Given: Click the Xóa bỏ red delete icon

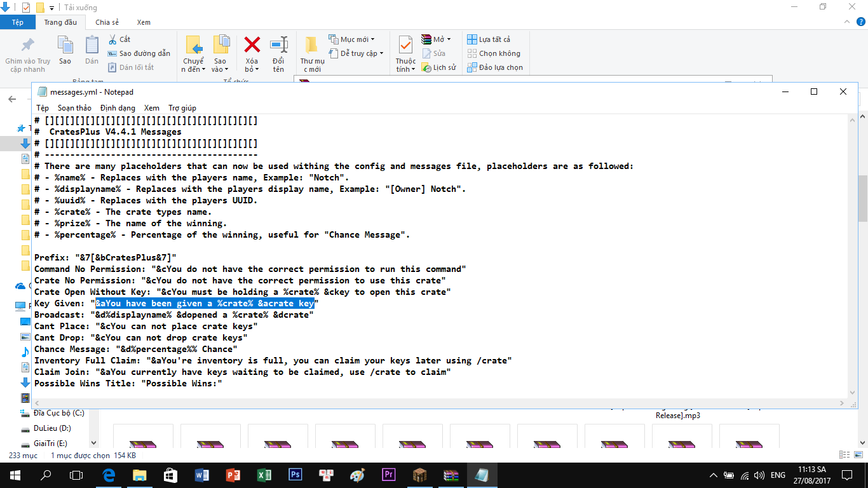Looking at the screenshot, I should coord(252,45).
